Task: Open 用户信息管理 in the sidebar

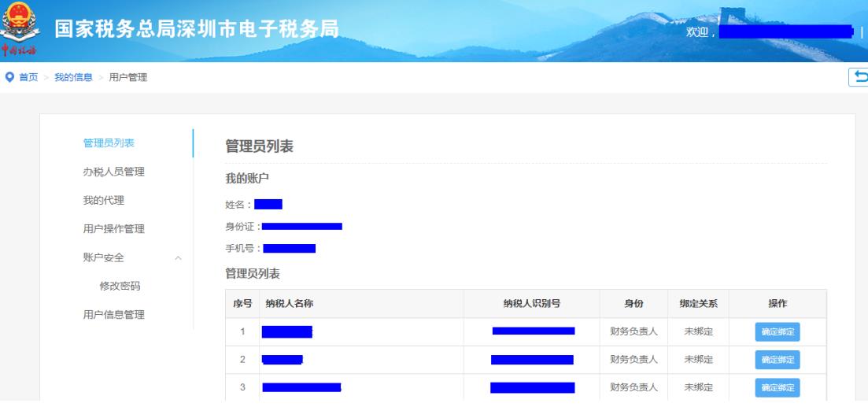Action: pyautogui.click(x=113, y=315)
